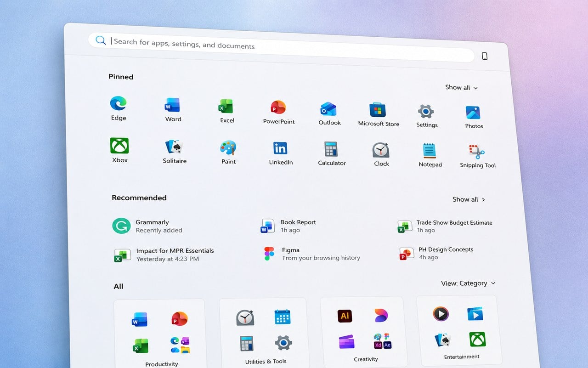The height and width of the screenshot is (368, 588).
Task: Open the Entertainment category label
Action: [462, 357]
